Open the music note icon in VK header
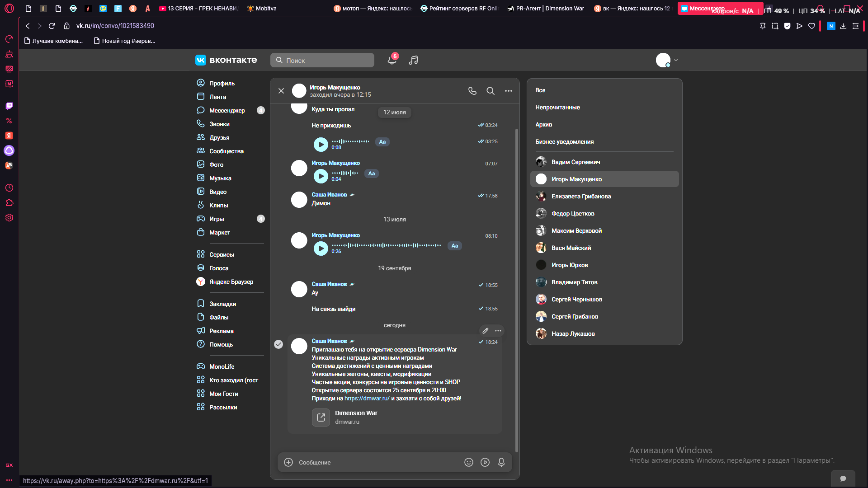Screen dimensions: 868x488 (413, 60)
